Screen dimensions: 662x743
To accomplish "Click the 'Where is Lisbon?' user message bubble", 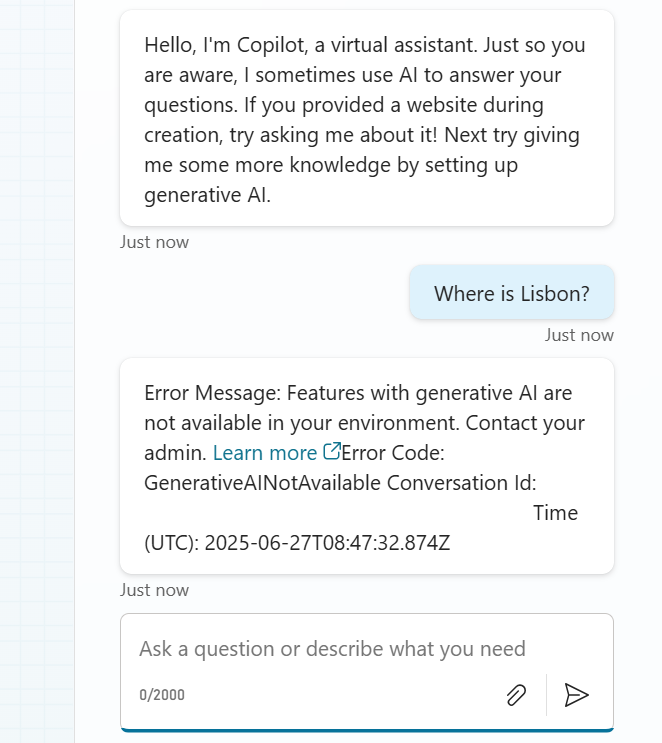I will [x=511, y=294].
